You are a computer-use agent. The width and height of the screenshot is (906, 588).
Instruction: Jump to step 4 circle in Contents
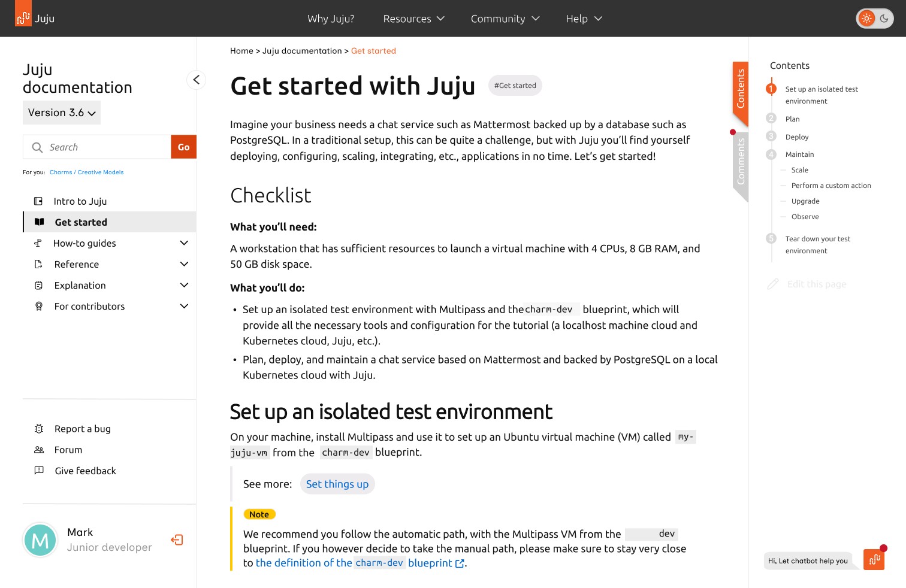click(x=771, y=154)
